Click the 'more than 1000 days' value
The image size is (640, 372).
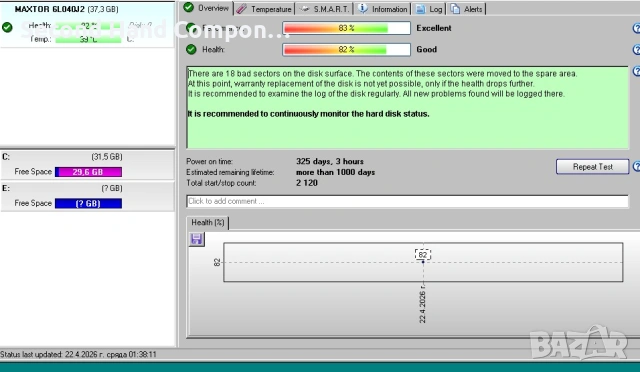click(335, 172)
